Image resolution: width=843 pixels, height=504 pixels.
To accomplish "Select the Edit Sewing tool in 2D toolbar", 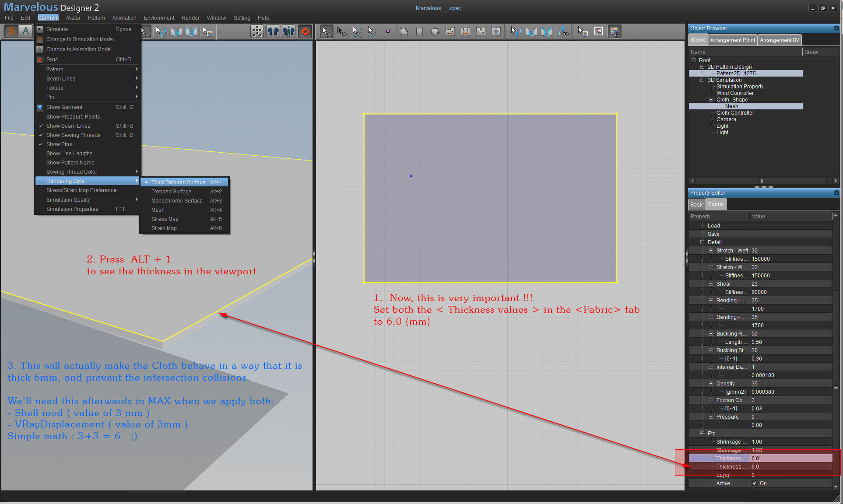I will point(516,31).
